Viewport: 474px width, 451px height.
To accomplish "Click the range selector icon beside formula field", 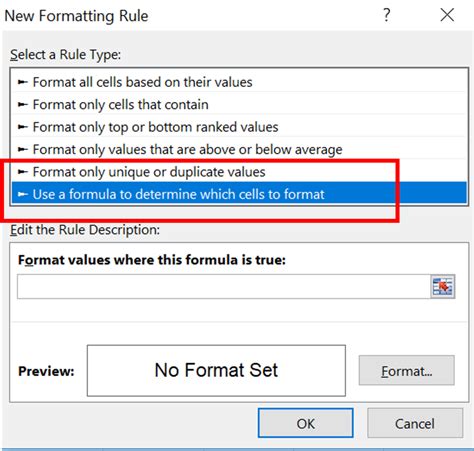I will [442, 286].
